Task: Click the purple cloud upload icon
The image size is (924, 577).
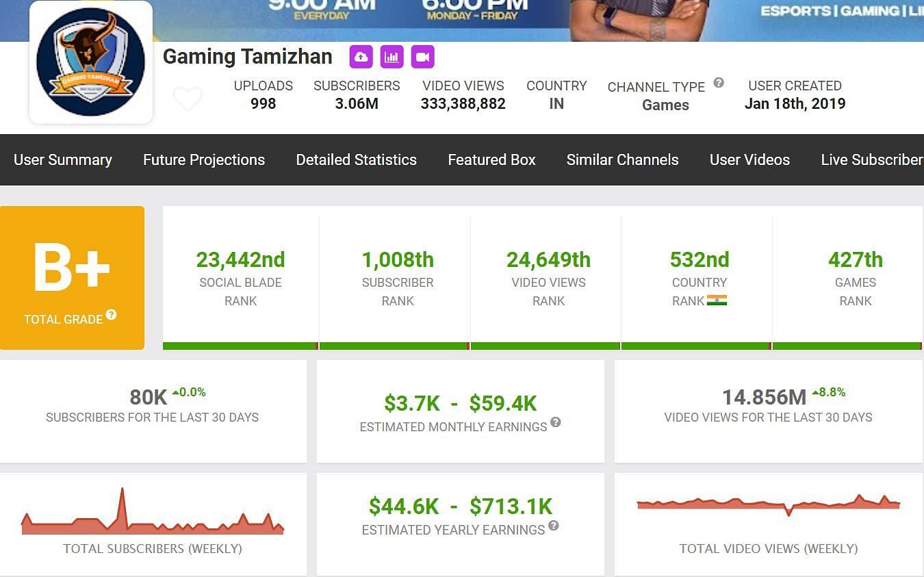Action: 361,57
